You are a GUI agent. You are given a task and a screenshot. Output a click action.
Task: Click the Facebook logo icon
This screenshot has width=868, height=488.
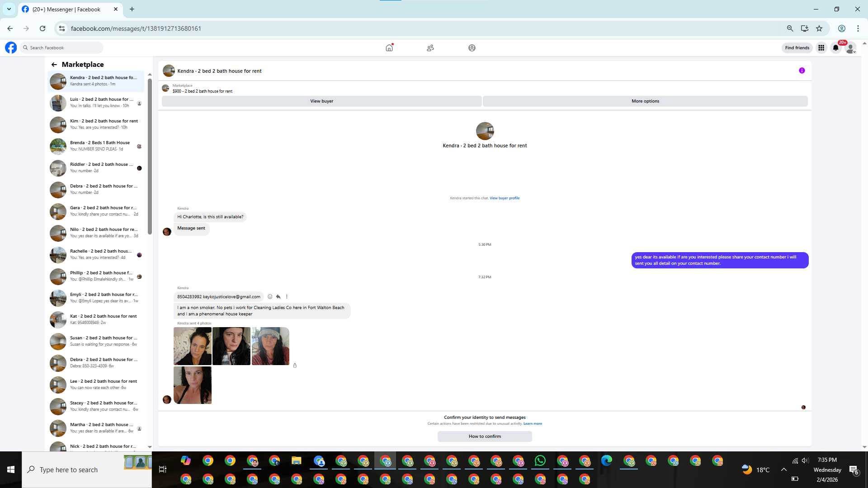pos(11,47)
